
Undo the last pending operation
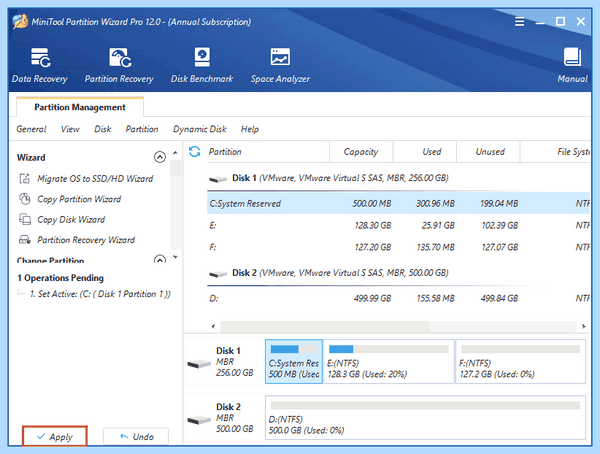point(136,436)
